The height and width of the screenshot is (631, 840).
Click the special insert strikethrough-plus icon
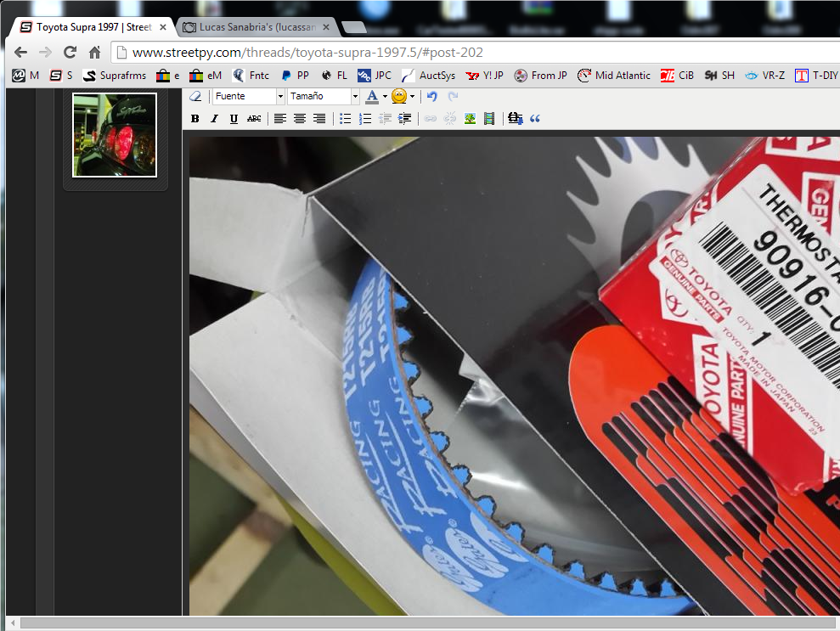[x=516, y=119]
